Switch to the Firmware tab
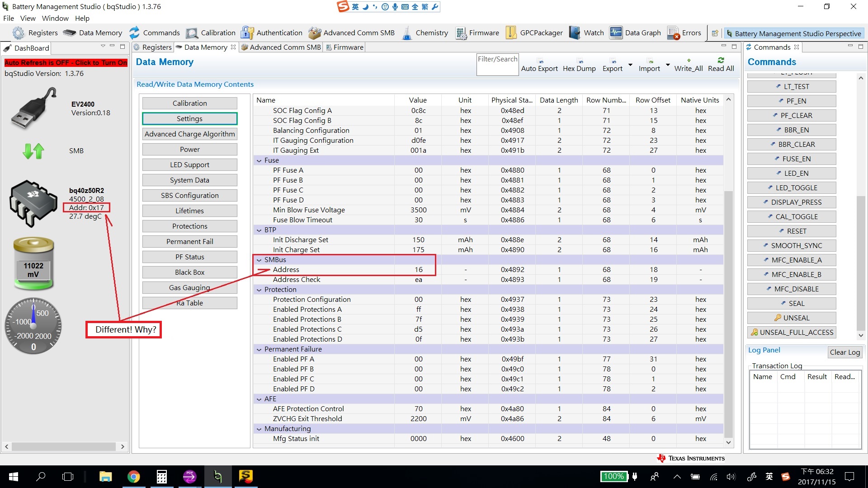 344,47
